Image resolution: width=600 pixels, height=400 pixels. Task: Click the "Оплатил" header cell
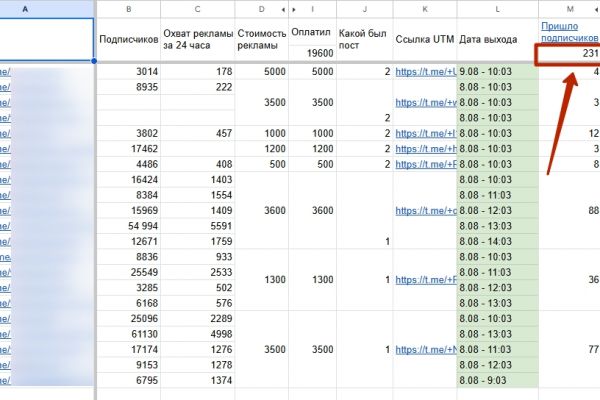pyautogui.click(x=312, y=32)
